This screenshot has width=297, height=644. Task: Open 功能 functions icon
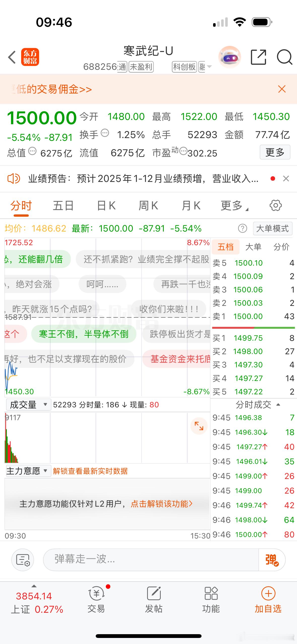tap(211, 600)
